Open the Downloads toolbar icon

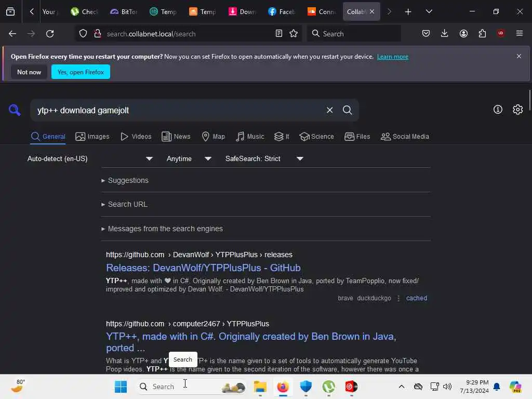click(x=445, y=33)
